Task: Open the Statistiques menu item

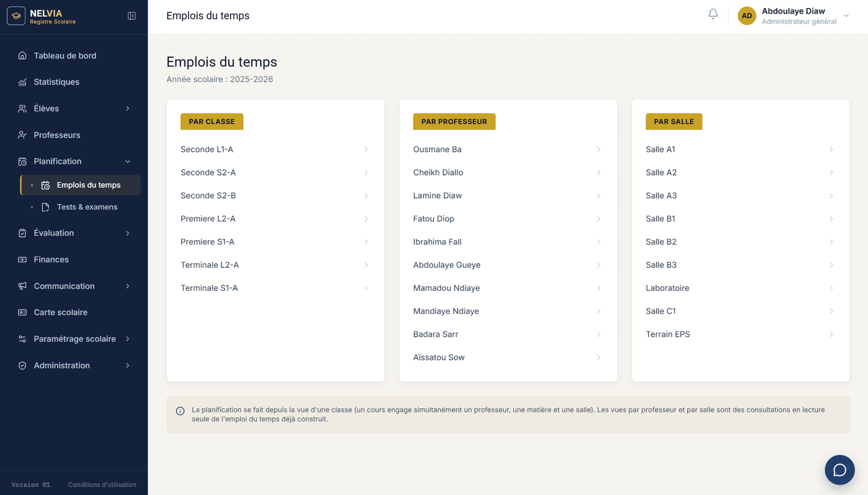Action: [74, 82]
